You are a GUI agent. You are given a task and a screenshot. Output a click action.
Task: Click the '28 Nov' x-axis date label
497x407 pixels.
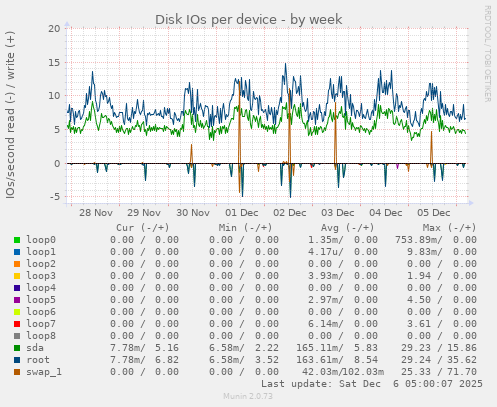96,213
